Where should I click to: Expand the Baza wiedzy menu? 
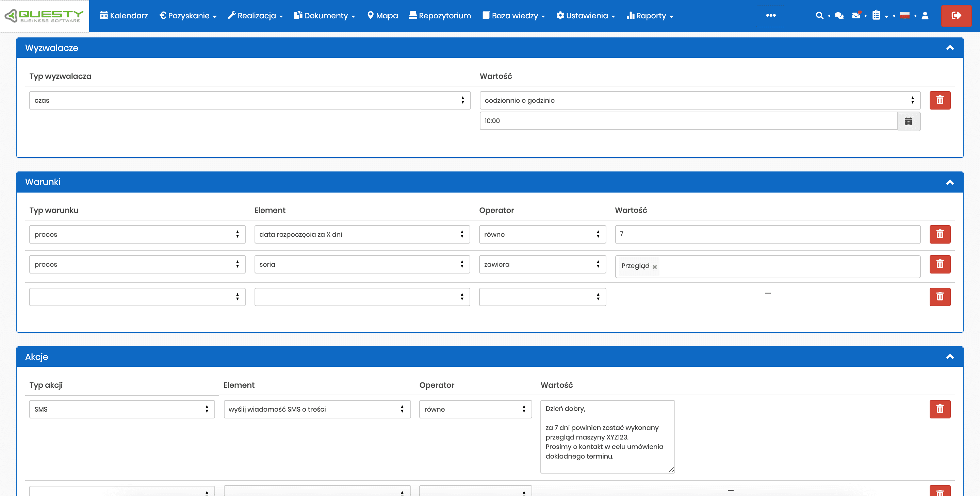coord(513,16)
